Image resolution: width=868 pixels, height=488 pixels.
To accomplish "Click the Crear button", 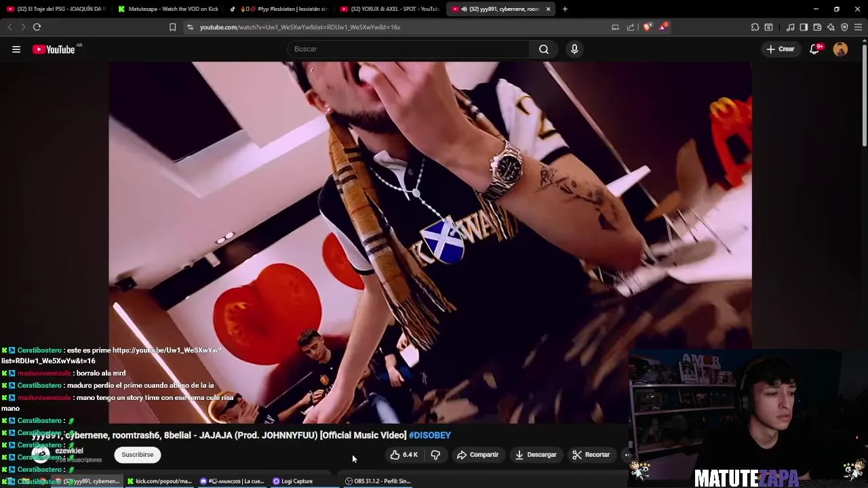I will 780,49.
